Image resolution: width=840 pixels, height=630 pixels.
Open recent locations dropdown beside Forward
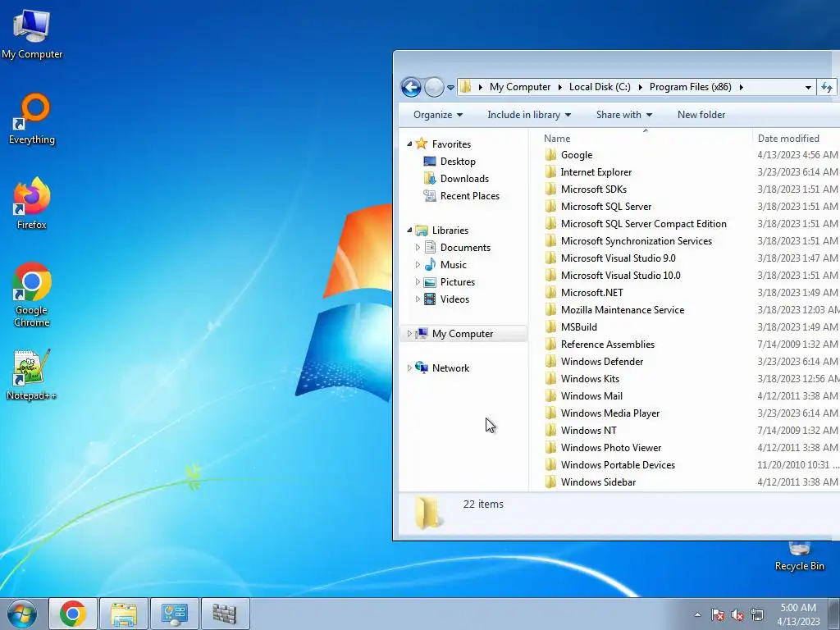[450, 87]
